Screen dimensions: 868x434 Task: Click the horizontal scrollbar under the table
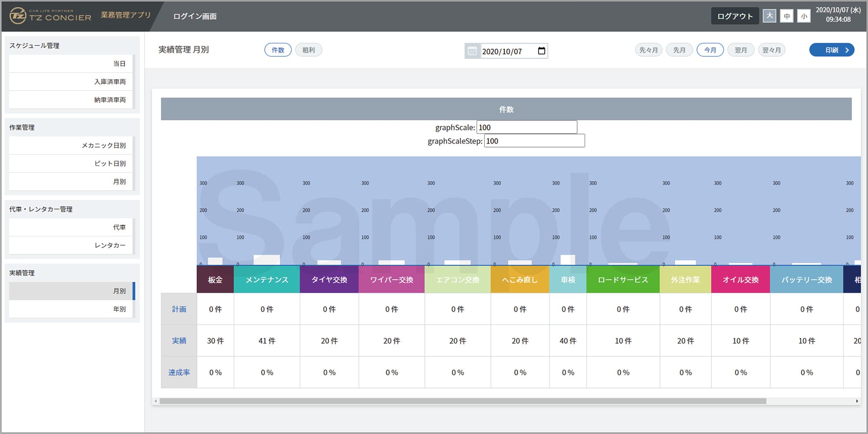pos(463,401)
